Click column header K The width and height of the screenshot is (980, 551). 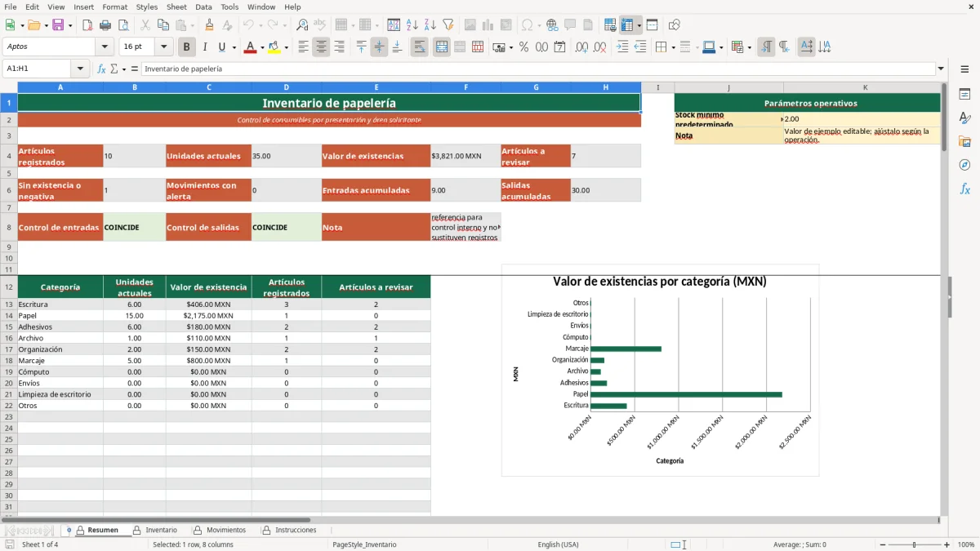pyautogui.click(x=866, y=87)
